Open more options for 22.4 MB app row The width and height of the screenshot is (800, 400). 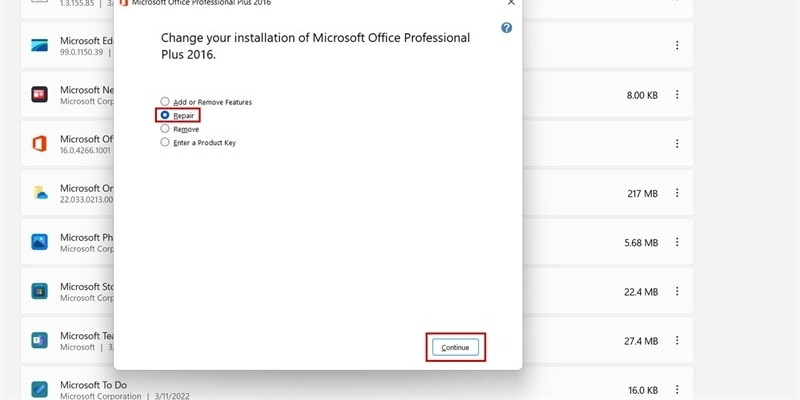pyautogui.click(x=677, y=291)
